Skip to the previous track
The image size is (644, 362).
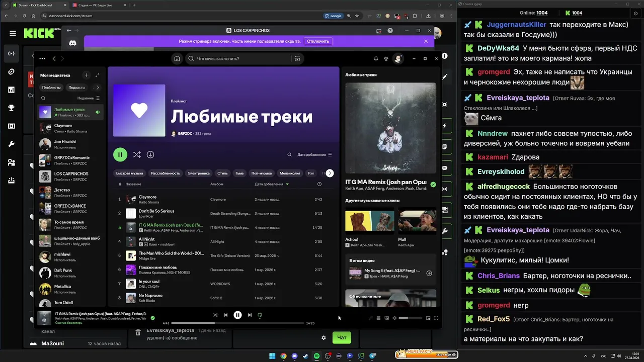click(226, 315)
